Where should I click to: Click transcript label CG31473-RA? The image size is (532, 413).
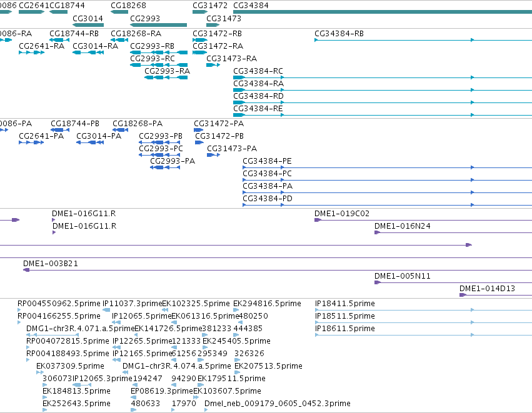click(232, 58)
